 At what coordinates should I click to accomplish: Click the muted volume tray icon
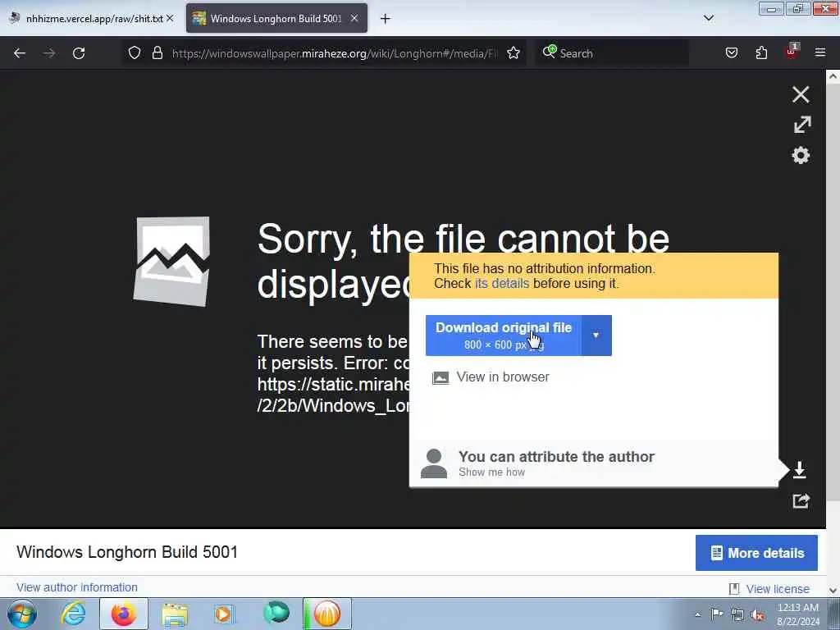click(757, 614)
